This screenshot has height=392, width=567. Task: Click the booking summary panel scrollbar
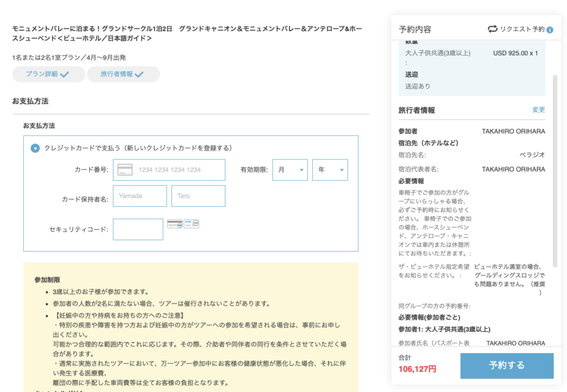coord(555,166)
